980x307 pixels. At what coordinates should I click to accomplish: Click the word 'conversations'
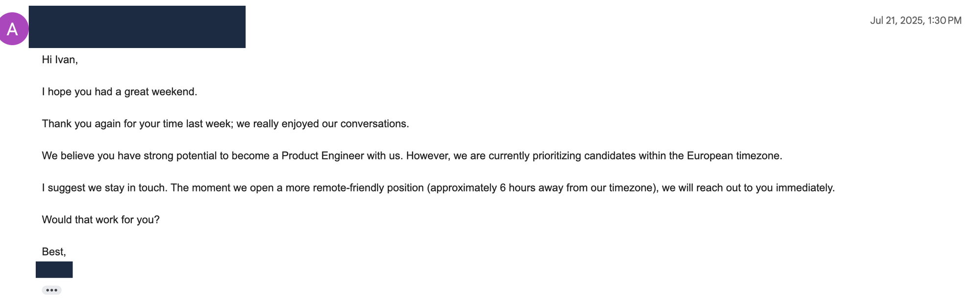tap(373, 124)
